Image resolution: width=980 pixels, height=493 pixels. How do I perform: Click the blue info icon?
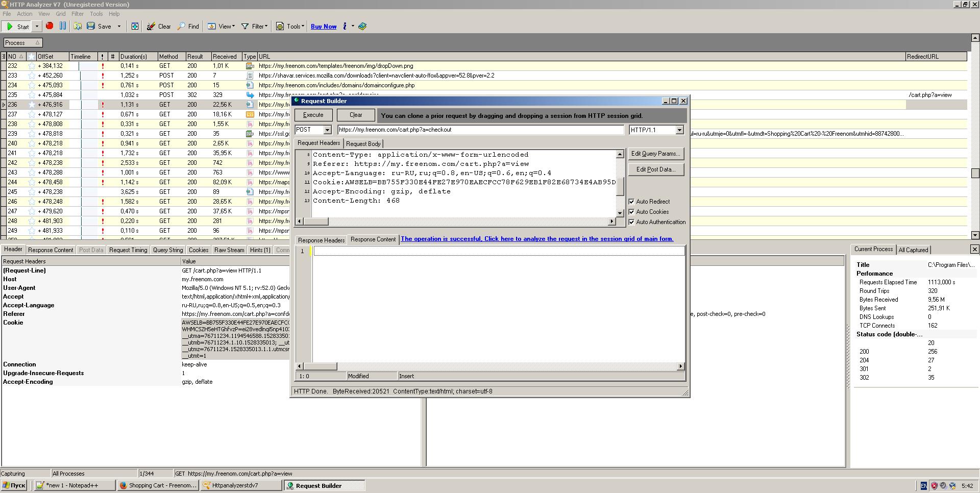(x=345, y=26)
